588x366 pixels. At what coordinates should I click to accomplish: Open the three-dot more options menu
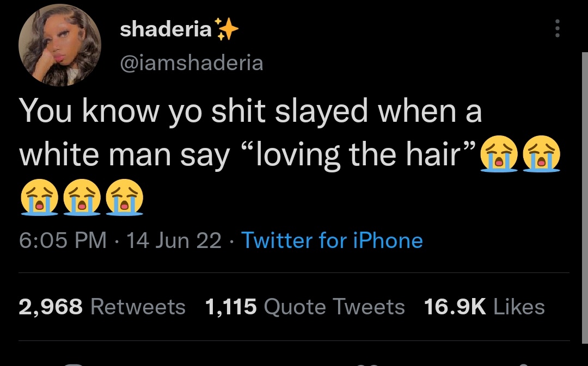[x=558, y=28]
